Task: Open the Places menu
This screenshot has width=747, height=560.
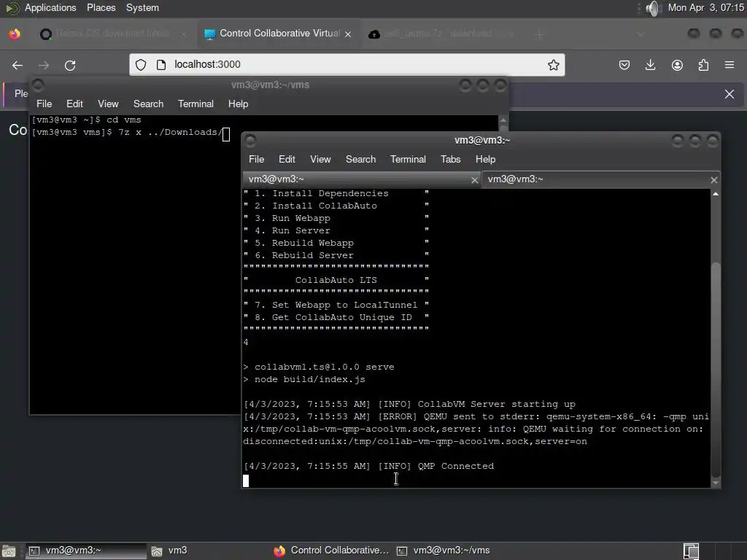Action: pos(101,7)
